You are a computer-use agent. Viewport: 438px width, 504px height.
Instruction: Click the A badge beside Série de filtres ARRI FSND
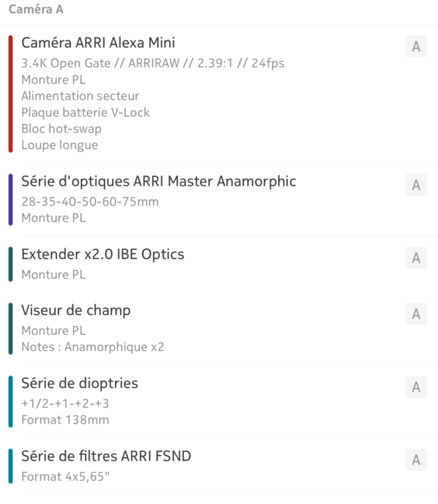click(416, 460)
